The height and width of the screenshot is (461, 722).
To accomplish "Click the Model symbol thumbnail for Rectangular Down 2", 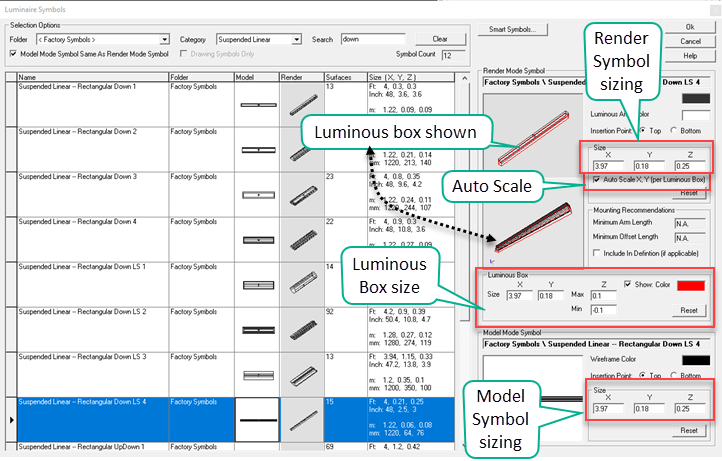I will click(x=258, y=150).
